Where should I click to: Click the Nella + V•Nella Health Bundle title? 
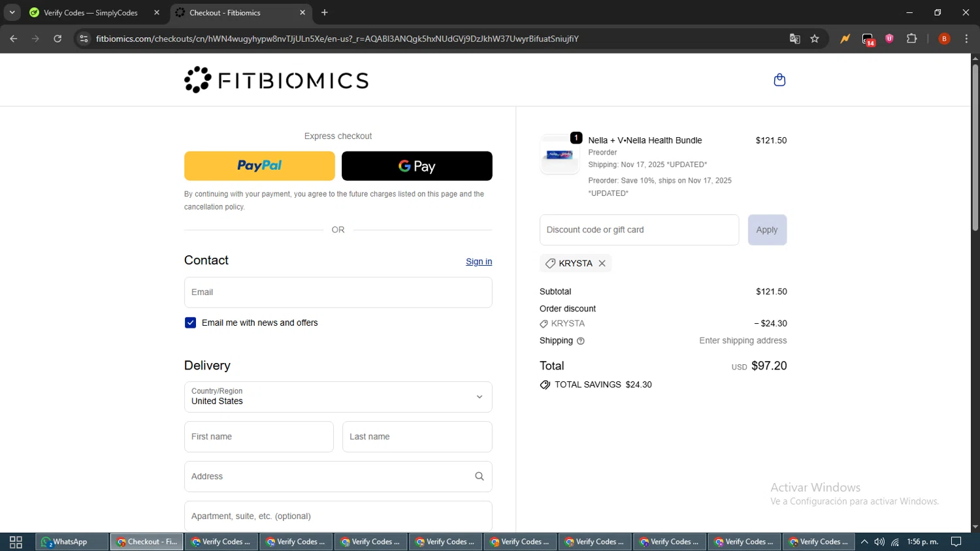click(645, 140)
